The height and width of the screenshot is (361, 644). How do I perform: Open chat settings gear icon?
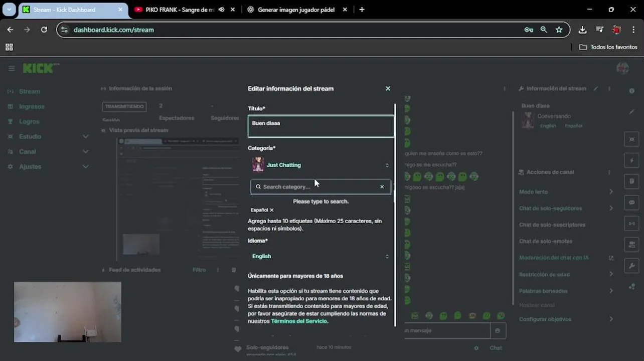point(476,348)
